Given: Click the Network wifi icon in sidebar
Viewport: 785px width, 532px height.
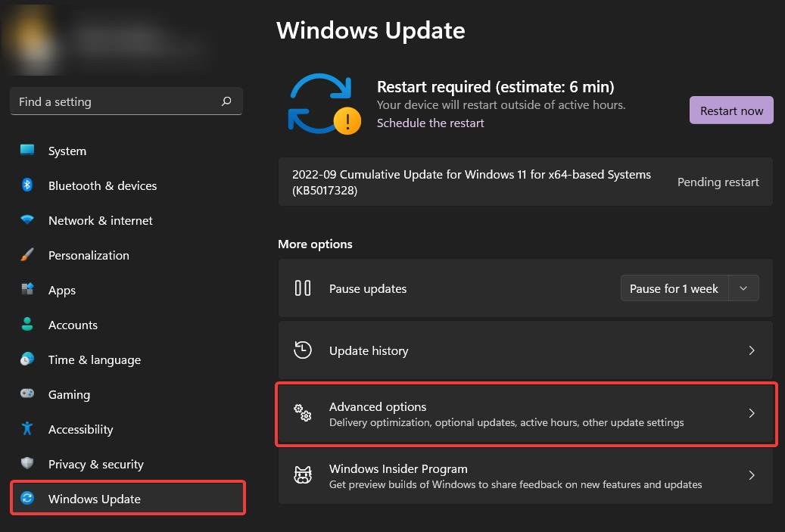Looking at the screenshot, I should pos(27,219).
